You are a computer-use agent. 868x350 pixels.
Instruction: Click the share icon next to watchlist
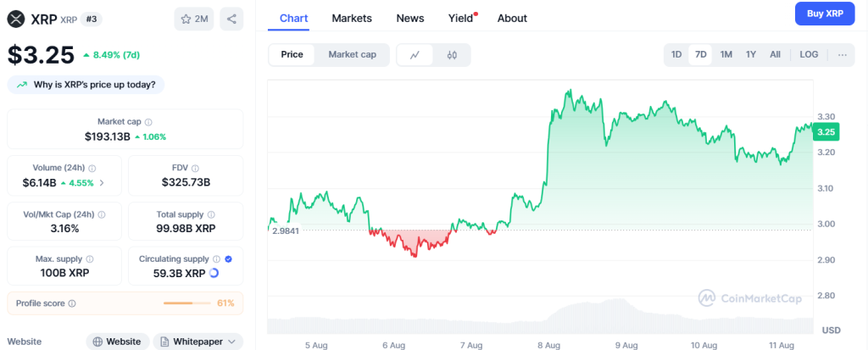pyautogui.click(x=231, y=19)
